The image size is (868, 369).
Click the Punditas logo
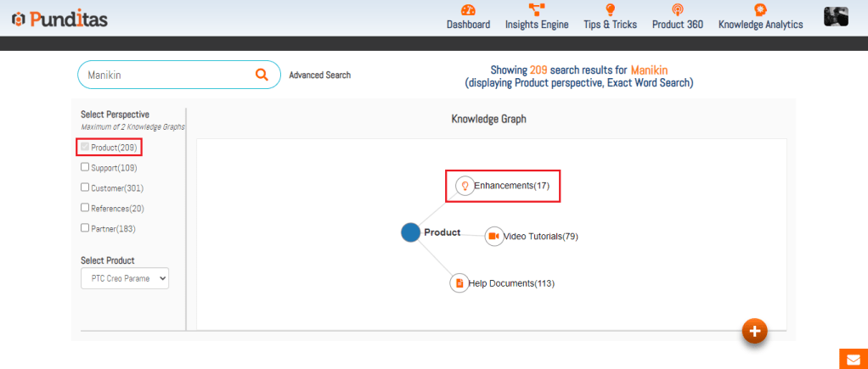(x=59, y=19)
